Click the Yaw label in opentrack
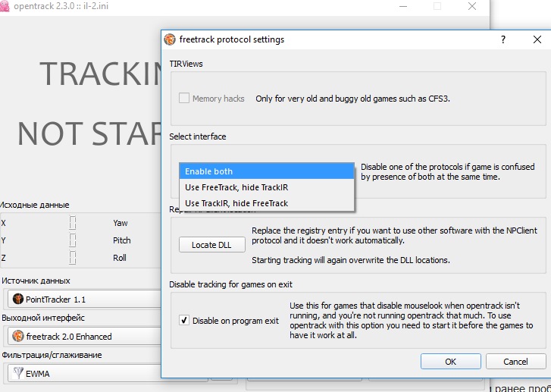Screen dimensions: 551x392 (121, 223)
